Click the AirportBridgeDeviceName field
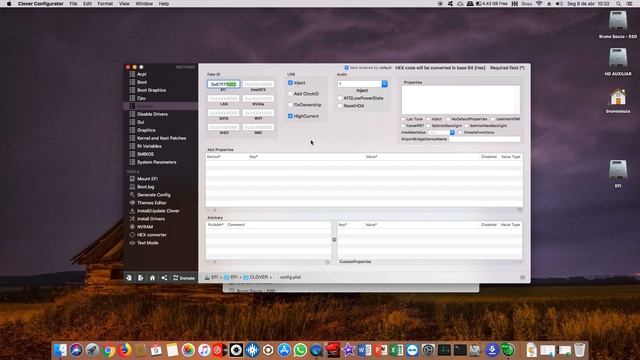The height and width of the screenshot is (360, 640). tap(484, 139)
